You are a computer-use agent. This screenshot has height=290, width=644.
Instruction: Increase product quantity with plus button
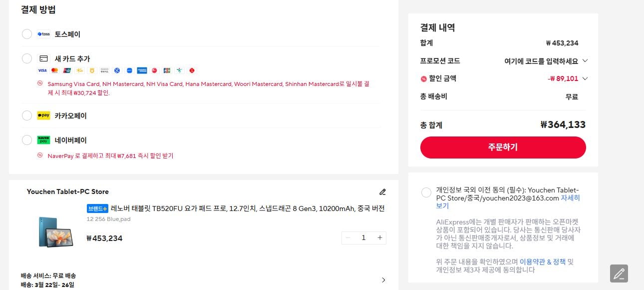pyautogui.click(x=380, y=237)
